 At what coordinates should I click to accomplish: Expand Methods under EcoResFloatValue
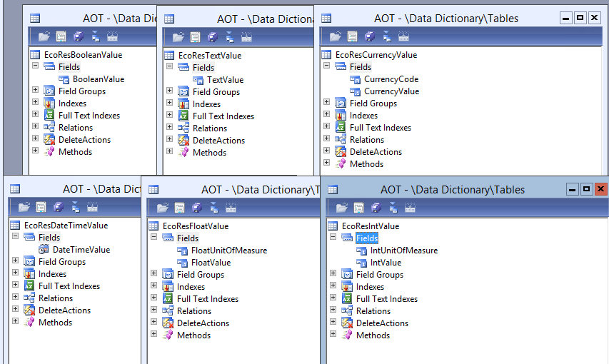pos(154,335)
